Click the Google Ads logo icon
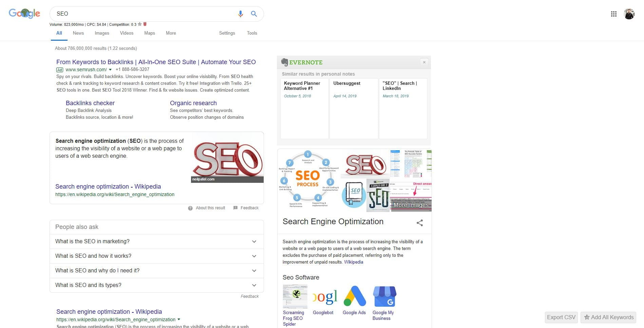The height and width of the screenshot is (328, 644). pyautogui.click(x=355, y=296)
